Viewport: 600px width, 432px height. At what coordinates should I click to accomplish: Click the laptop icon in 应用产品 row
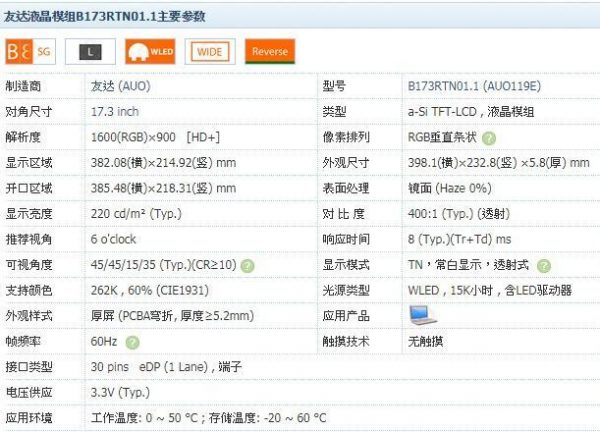(421, 315)
